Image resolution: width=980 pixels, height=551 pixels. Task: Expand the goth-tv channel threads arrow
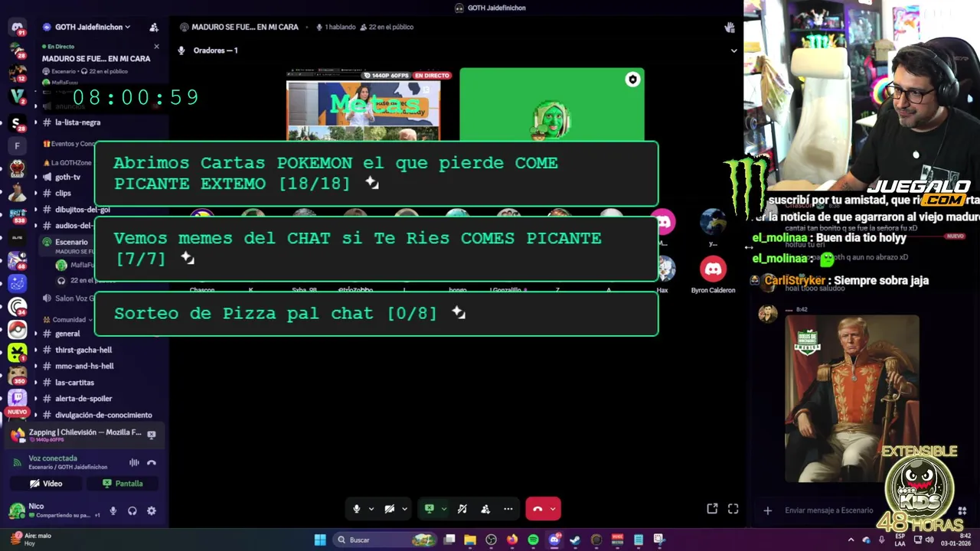tap(35, 177)
